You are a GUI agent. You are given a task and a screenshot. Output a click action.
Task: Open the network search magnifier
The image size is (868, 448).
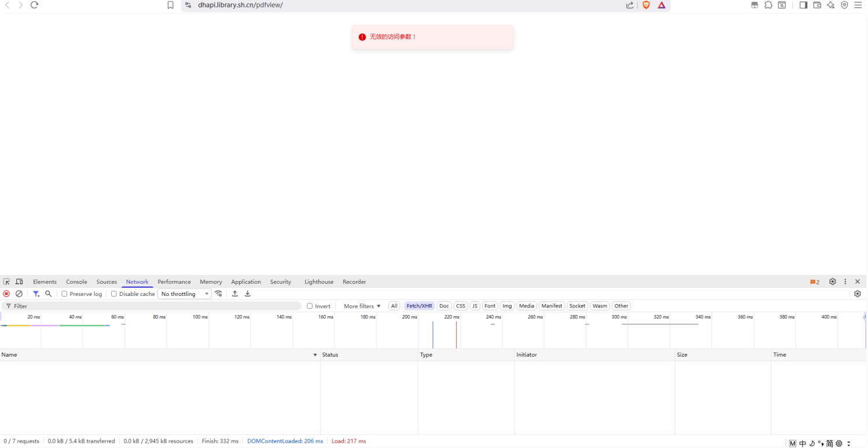click(x=49, y=294)
